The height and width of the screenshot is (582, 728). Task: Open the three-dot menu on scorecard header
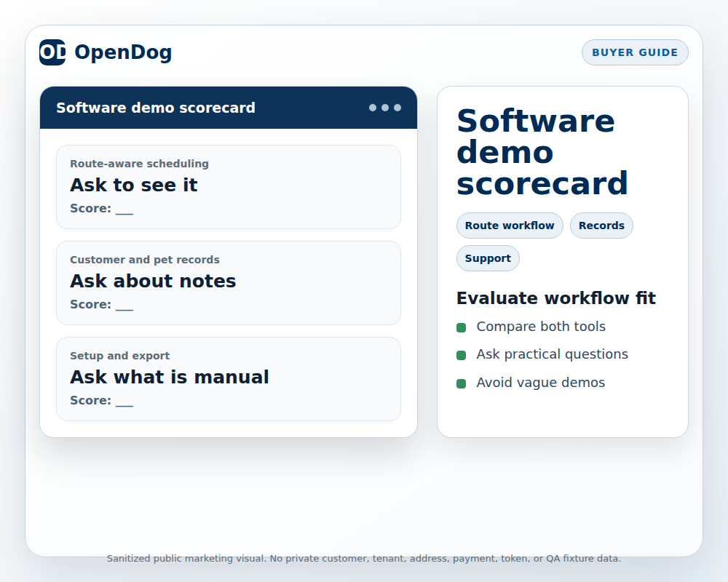click(x=385, y=108)
